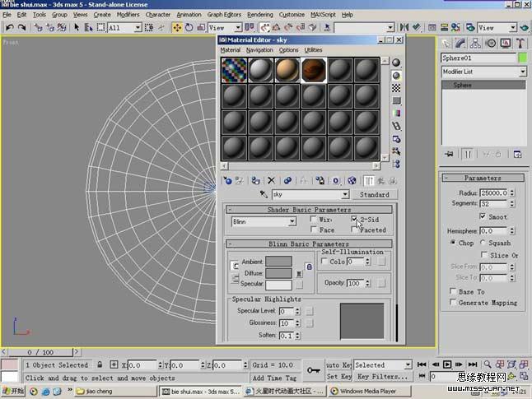Image resolution: width=532 pixels, height=399 pixels.
Task: Click the Set Keys big key icon
Action: [313, 370]
